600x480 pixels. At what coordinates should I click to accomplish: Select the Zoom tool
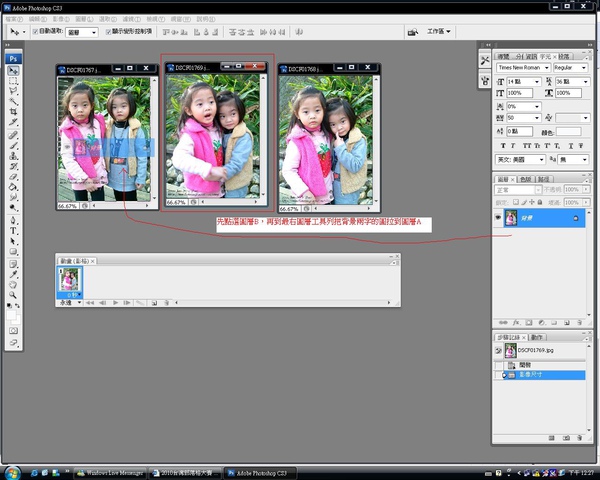pos(13,295)
